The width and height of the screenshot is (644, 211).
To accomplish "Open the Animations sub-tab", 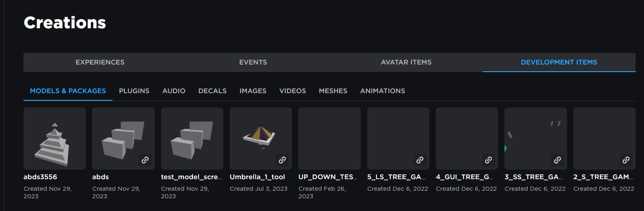I will coord(382,91).
